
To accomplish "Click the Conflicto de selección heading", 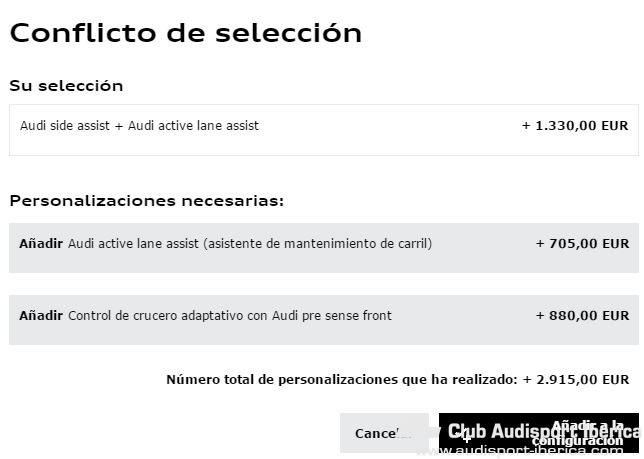I will [x=186, y=33].
